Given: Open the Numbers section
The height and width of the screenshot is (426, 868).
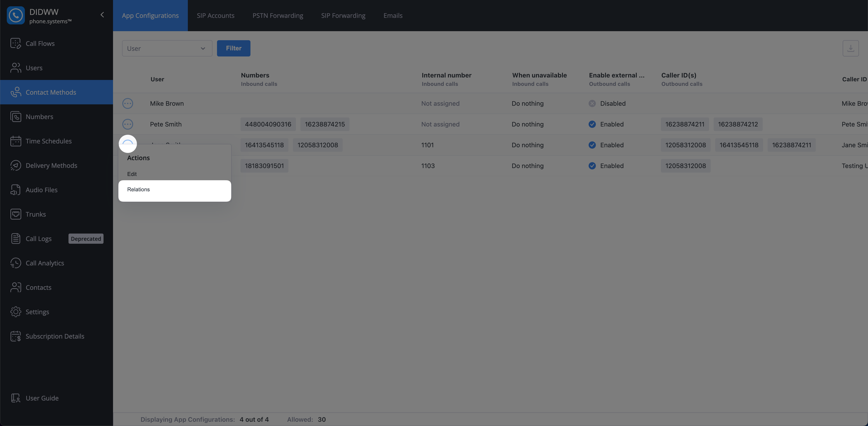Looking at the screenshot, I should [57, 117].
